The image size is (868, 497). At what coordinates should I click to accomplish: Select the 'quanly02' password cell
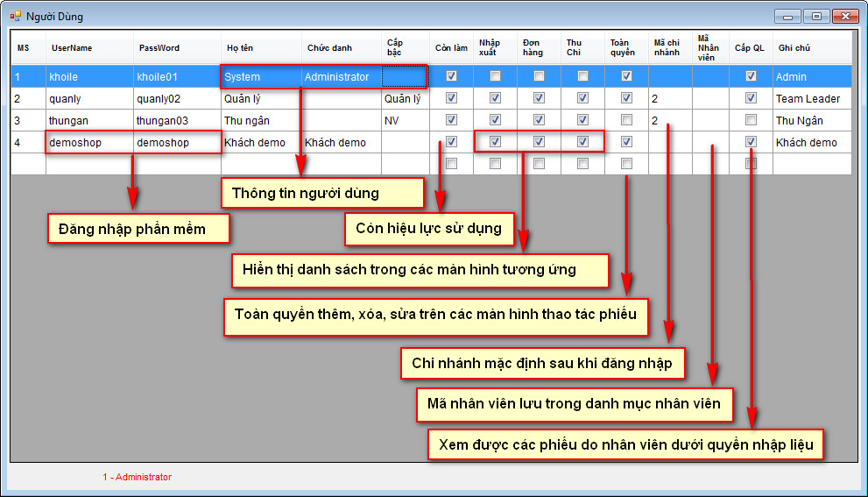[177, 99]
